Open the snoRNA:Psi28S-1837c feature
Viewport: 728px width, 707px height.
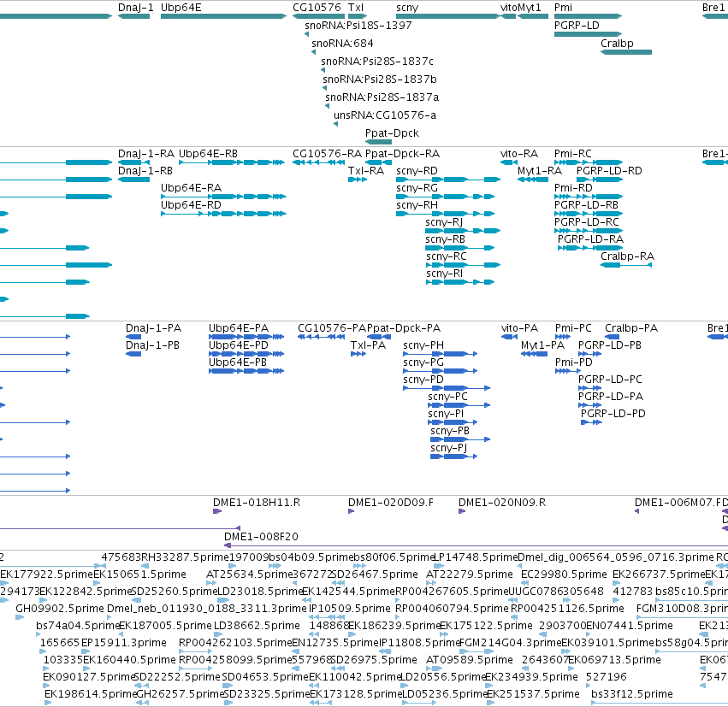(377, 62)
